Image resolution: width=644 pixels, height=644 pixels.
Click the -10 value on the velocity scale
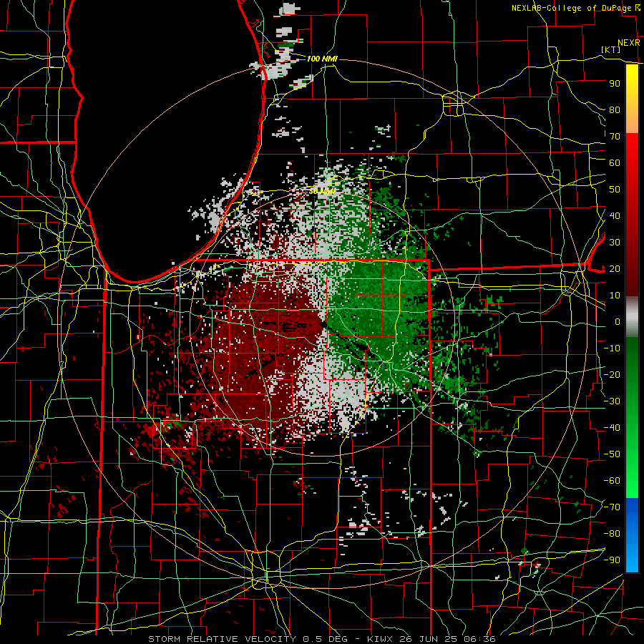point(612,348)
